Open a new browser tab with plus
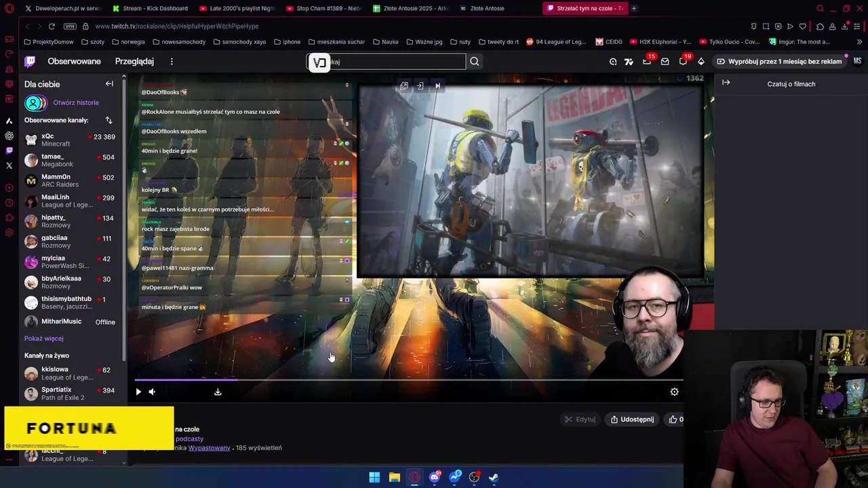The width and height of the screenshot is (868, 488). pos(634,8)
